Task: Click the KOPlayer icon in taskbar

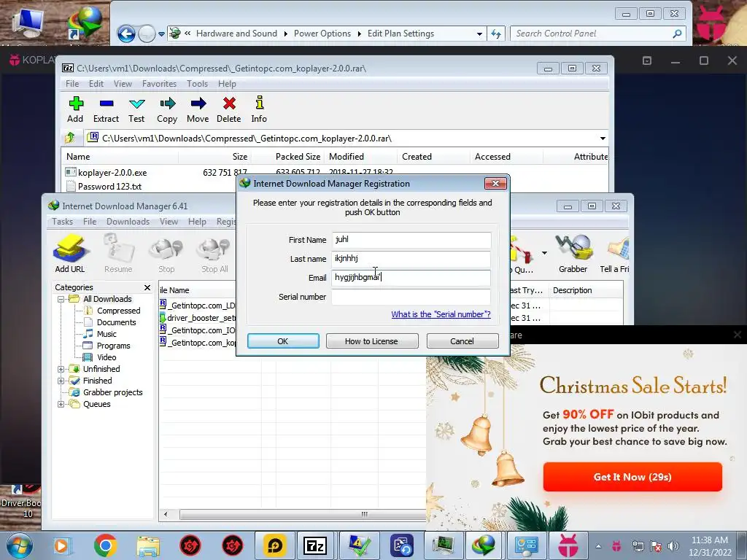Action: tap(568, 545)
